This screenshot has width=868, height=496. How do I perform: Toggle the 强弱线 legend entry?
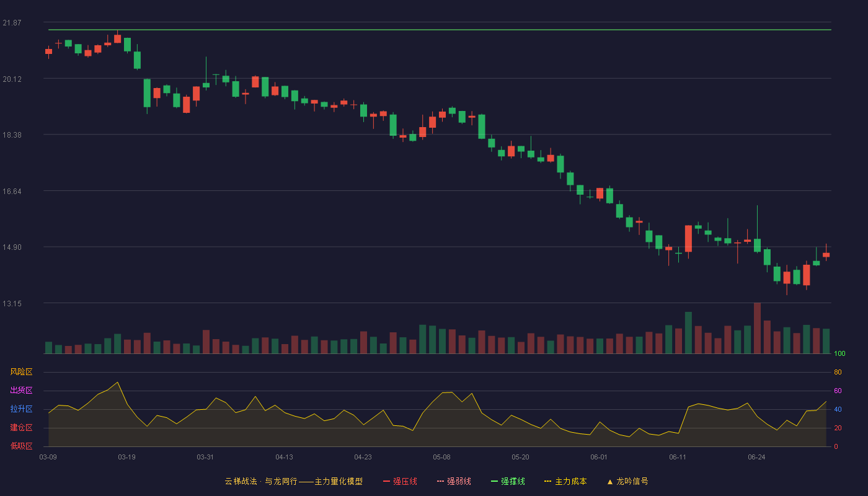[454, 481]
